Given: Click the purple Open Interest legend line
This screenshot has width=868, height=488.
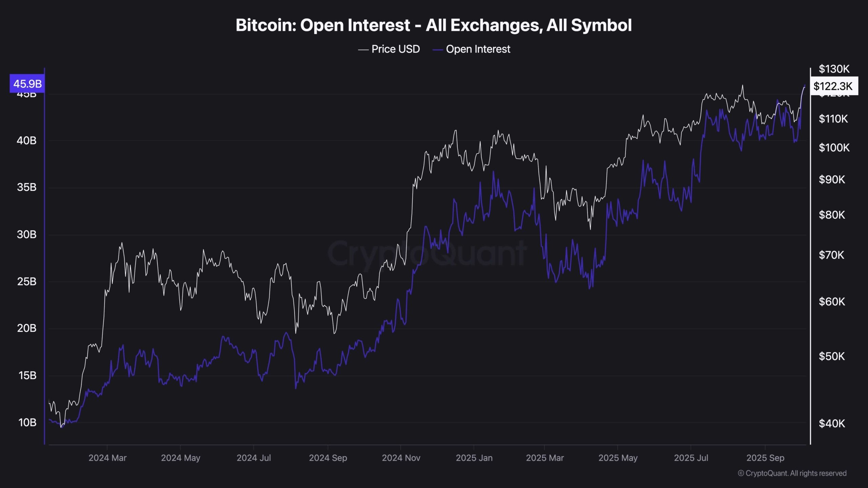Looking at the screenshot, I should point(438,50).
